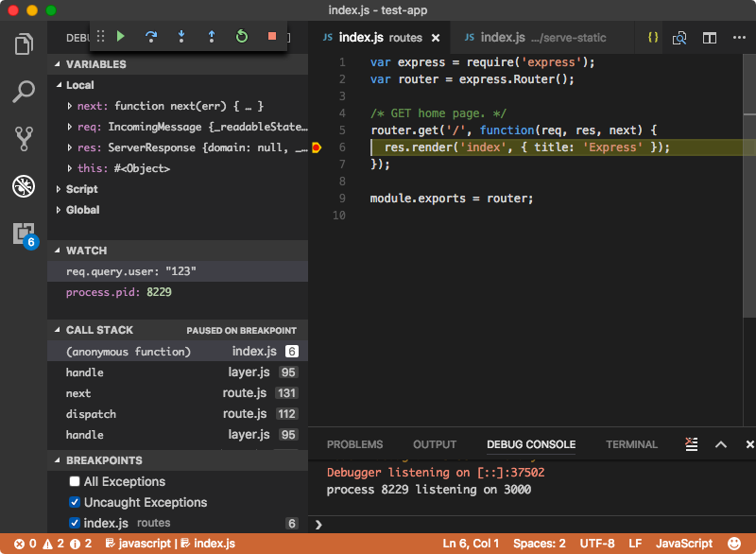Step out with up arrow icon
Screen dimensions: 756x554
click(x=211, y=36)
